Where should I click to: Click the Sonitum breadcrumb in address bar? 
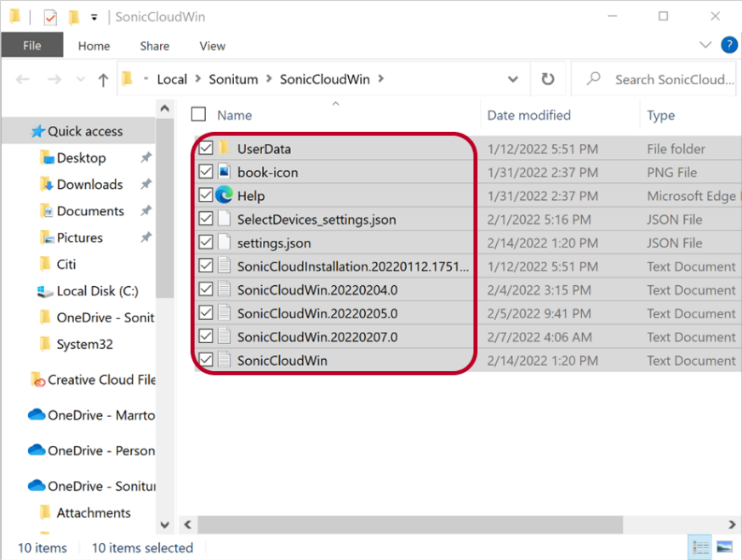click(x=233, y=79)
